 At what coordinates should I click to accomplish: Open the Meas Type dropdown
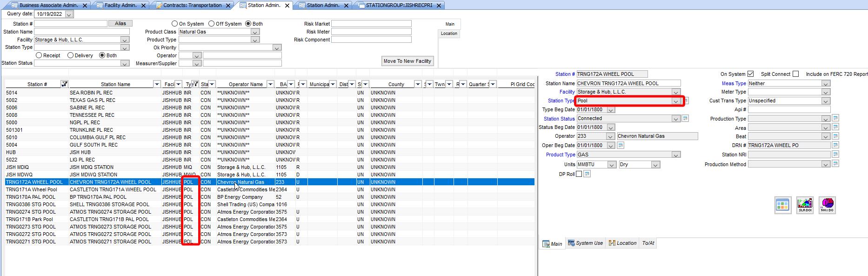[x=825, y=84]
